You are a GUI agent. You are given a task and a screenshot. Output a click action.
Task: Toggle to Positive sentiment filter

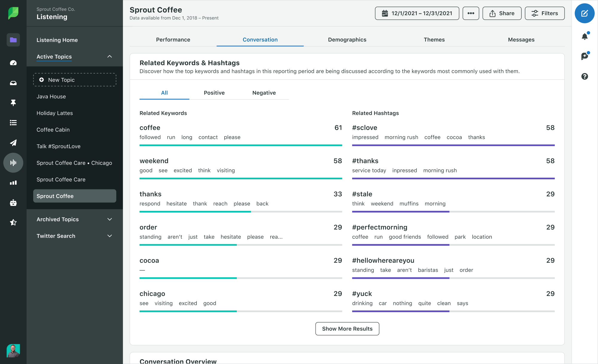coord(214,93)
